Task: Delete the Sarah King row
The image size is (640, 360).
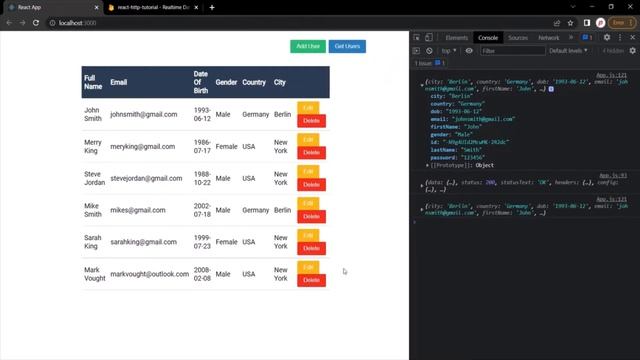Action: pos(311,248)
